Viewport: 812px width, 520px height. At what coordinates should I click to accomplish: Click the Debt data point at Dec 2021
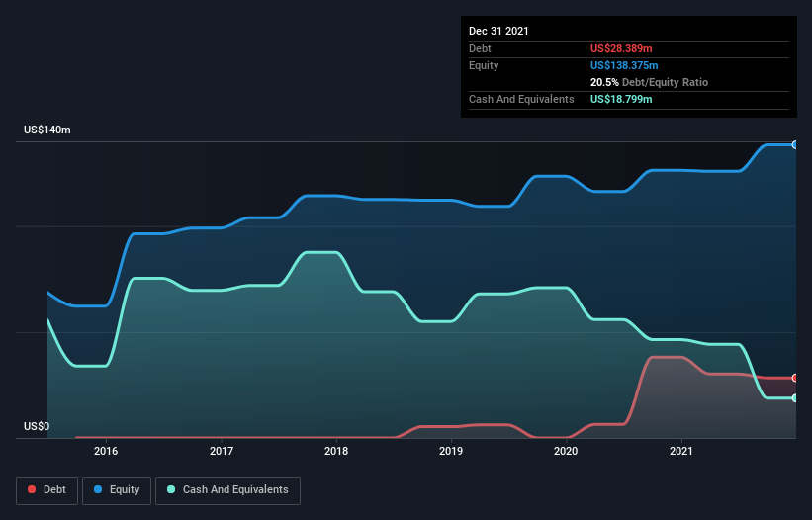click(x=795, y=378)
